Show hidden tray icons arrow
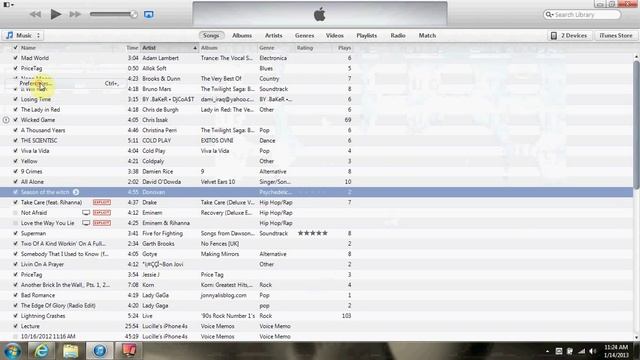 [547, 351]
